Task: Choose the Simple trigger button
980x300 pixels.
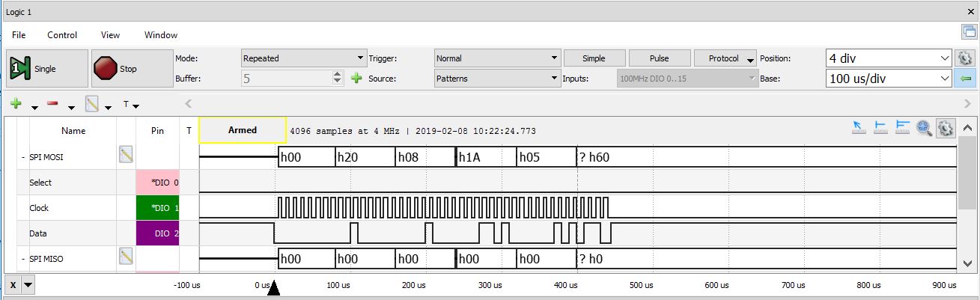Action: pos(594,58)
